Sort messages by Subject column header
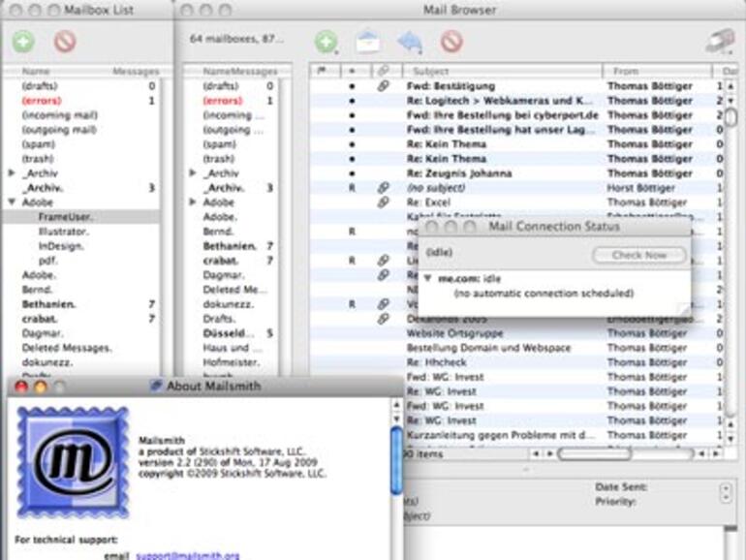Viewport: 746px width, 560px height. (503, 72)
